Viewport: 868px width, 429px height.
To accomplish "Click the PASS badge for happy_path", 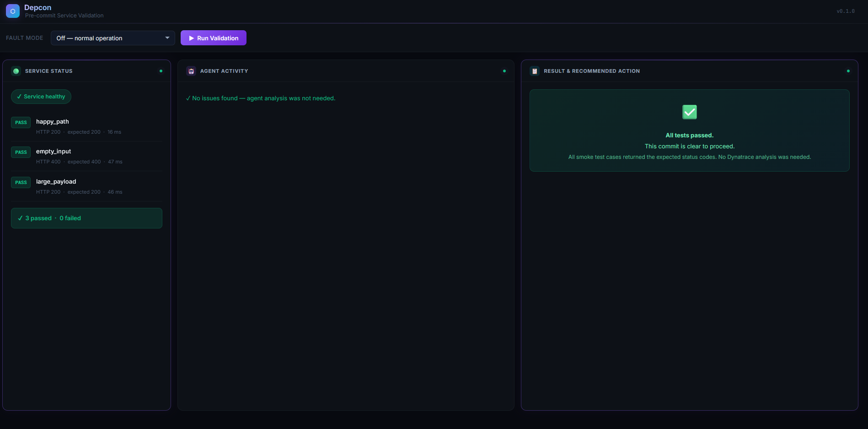I will tap(21, 122).
